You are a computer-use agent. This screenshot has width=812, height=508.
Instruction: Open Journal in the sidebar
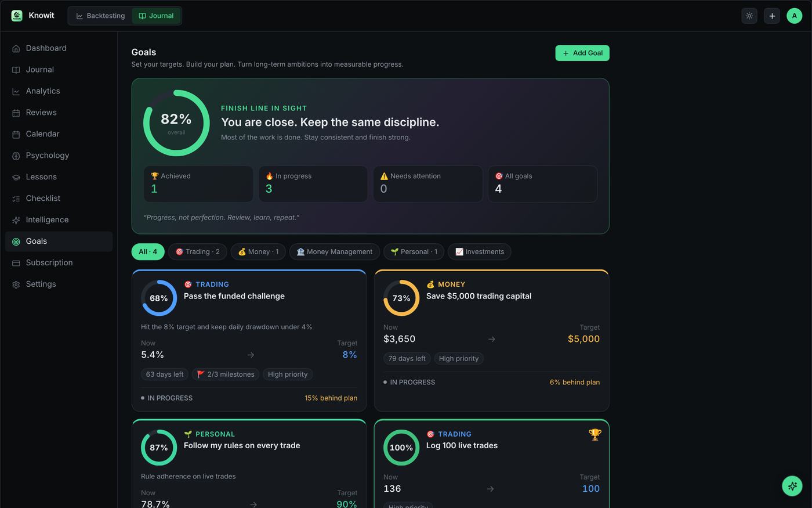(x=59, y=70)
